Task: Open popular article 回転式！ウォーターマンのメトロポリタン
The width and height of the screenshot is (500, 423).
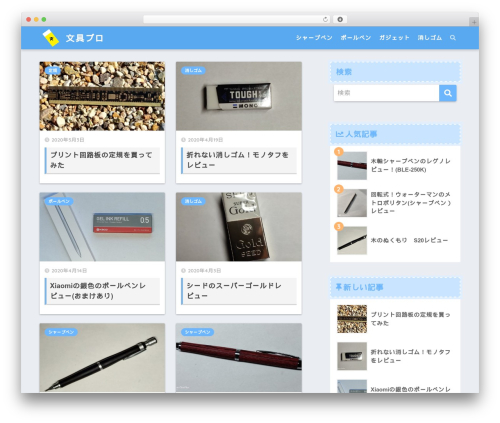Action: pos(411,203)
